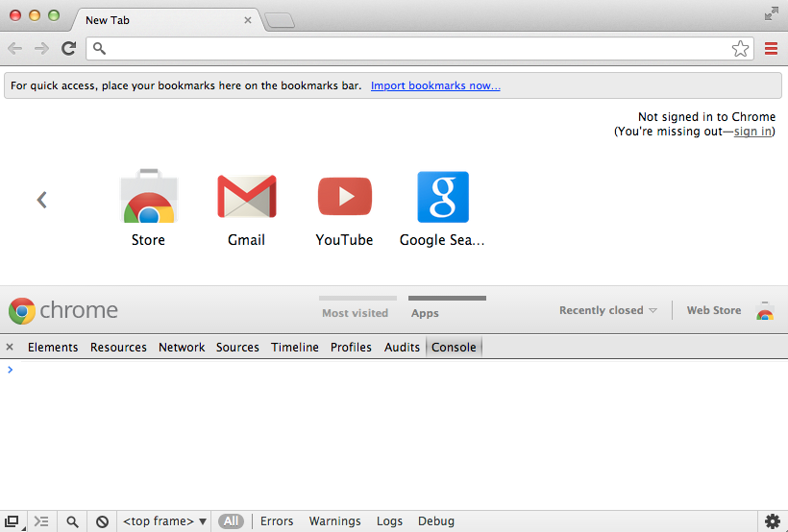Enter full screen with the expand arrows
The image size is (788, 532).
[772, 14]
